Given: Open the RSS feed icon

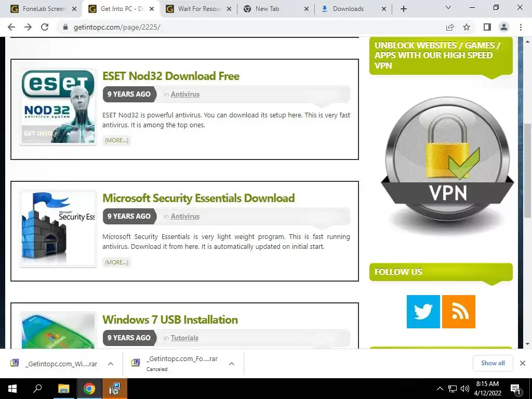Looking at the screenshot, I should click(x=458, y=312).
